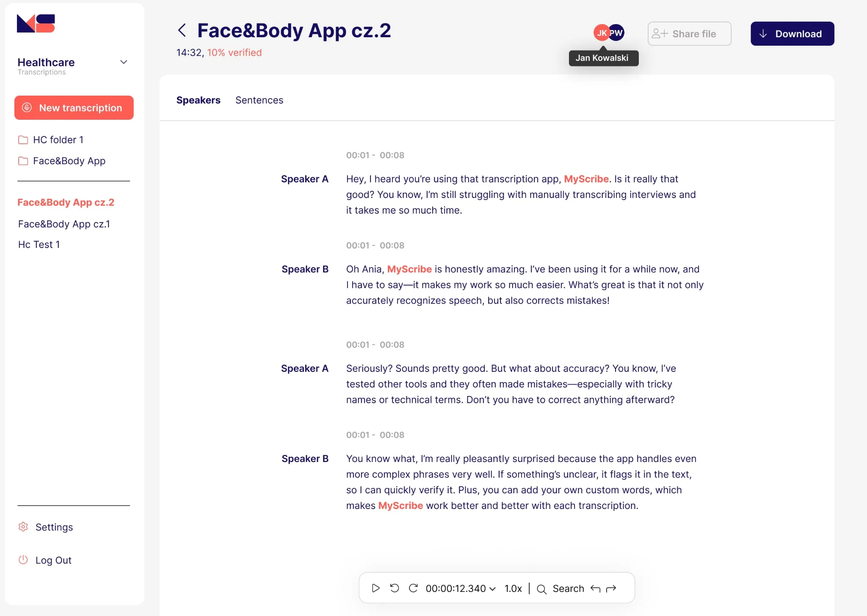Click the rewind (skip back) icon
This screenshot has height=616, width=867.
tap(395, 588)
